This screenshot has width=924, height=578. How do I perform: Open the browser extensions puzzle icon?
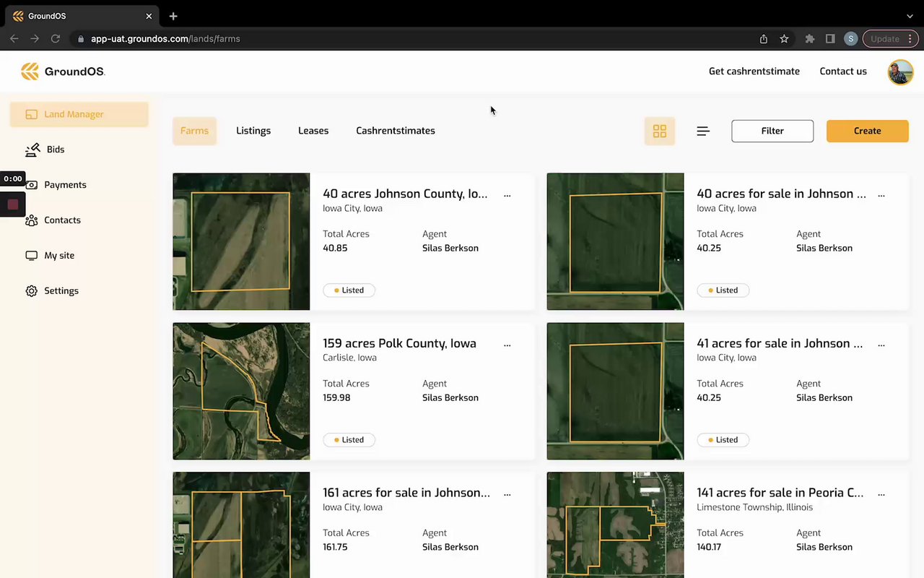[810, 39]
